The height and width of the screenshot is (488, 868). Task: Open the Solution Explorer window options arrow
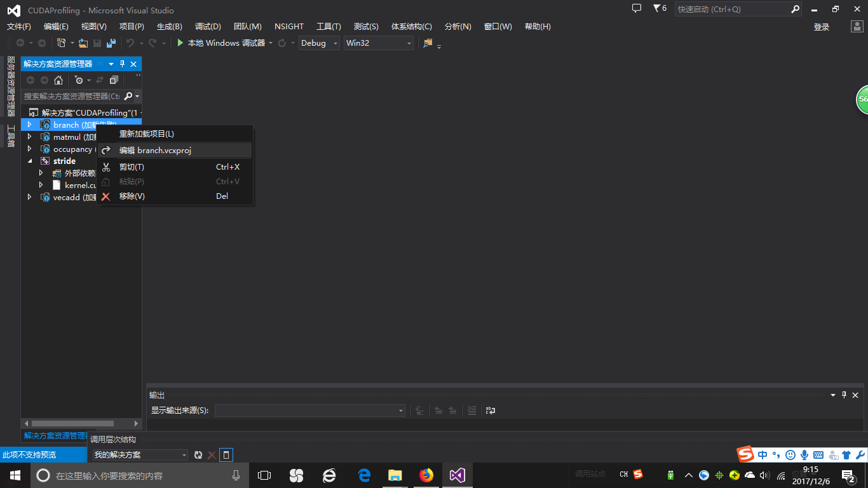tap(111, 64)
